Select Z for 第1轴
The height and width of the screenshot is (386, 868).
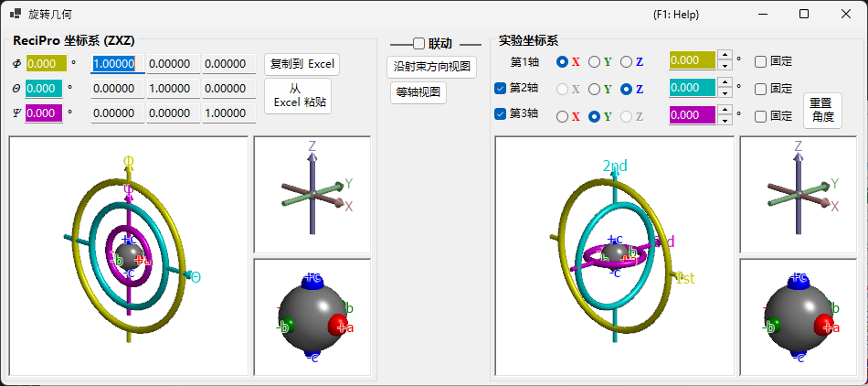click(x=626, y=62)
